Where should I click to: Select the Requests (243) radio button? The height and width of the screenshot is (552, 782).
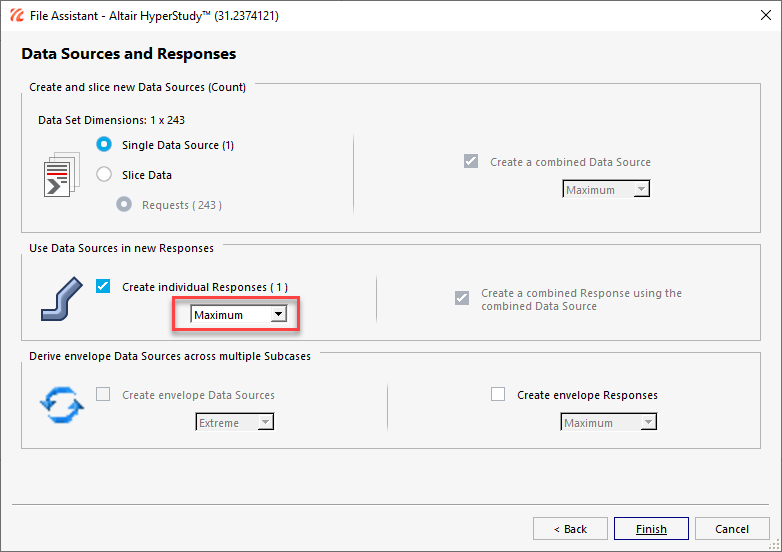124,204
